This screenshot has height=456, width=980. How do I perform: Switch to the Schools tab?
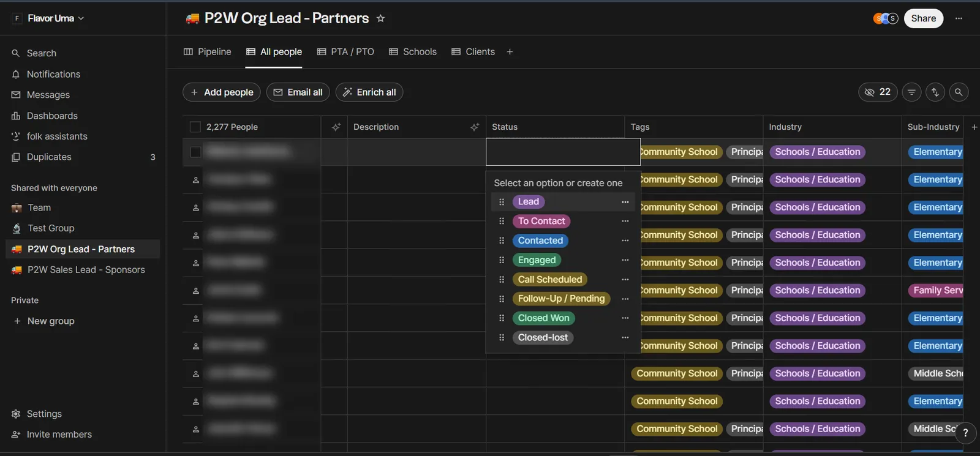click(x=413, y=52)
